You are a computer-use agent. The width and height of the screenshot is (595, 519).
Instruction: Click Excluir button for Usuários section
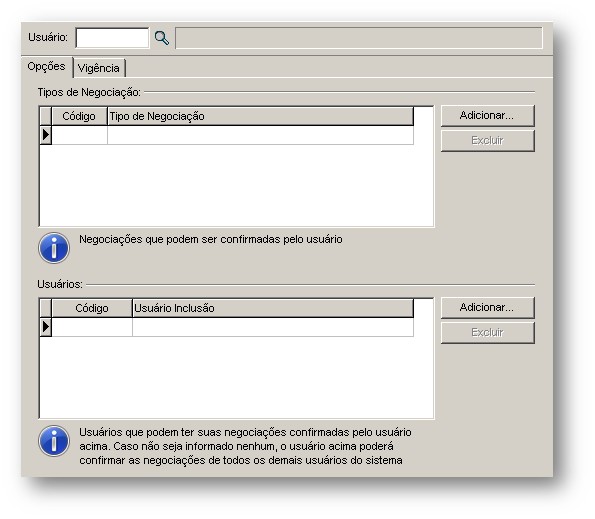click(488, 333)
